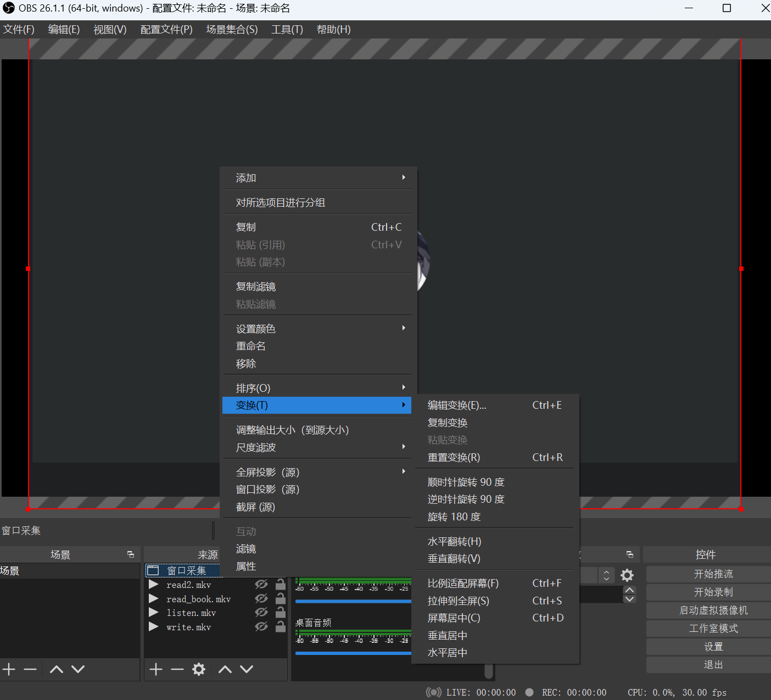Screen dimensions: 771x700
Task: Click the audio mixer vertical scrollbar
Action: click(489, 670)
